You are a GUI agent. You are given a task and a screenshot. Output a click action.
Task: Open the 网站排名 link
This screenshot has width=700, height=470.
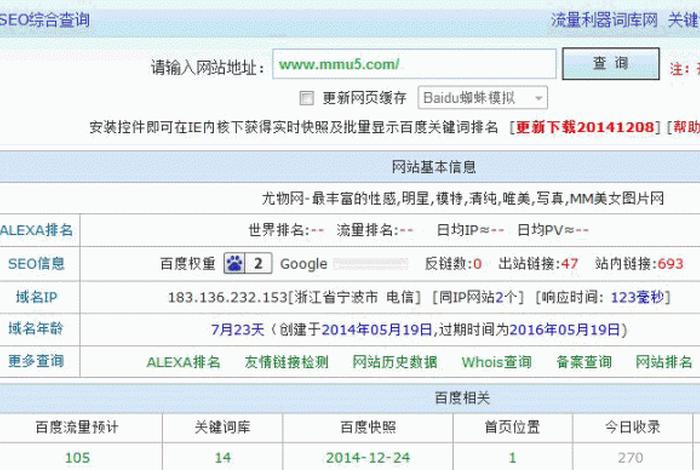664,362
